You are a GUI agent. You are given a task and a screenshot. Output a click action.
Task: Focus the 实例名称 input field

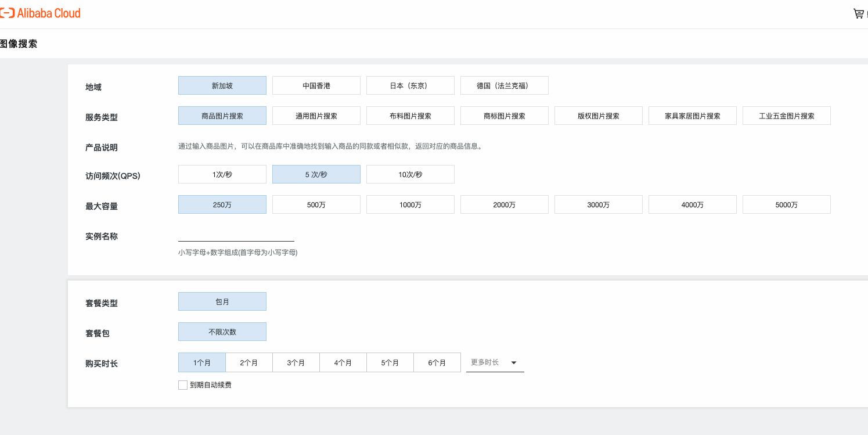pos(236,234)
